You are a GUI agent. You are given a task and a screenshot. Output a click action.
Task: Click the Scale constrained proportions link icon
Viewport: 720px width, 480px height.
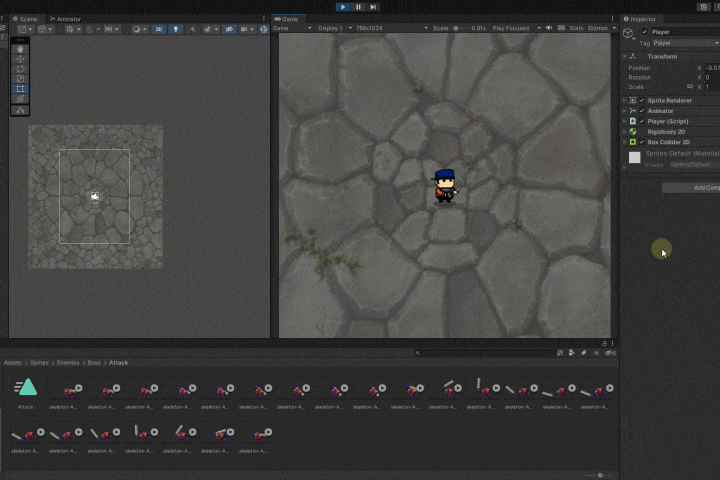coord(690,87)
